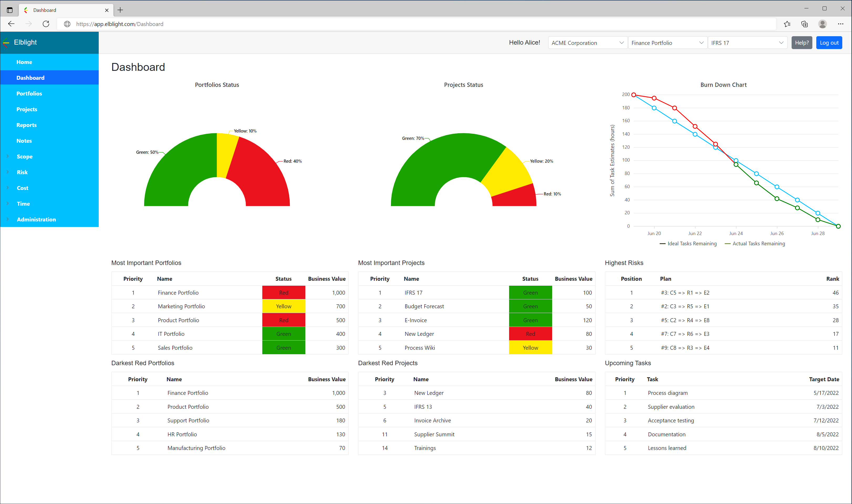Click the browser back arrow
The width and height of the screenshot is (852, 504).
click(11, 24)
